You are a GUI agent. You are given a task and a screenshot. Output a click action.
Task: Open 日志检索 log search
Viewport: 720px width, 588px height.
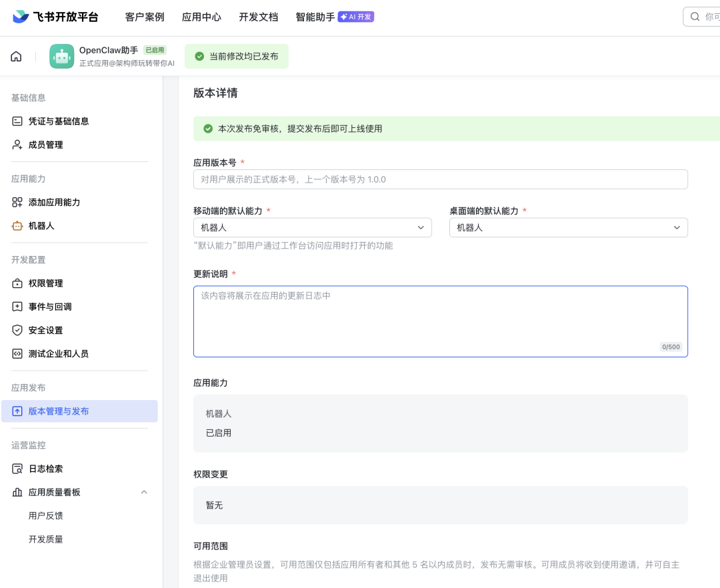45,468
